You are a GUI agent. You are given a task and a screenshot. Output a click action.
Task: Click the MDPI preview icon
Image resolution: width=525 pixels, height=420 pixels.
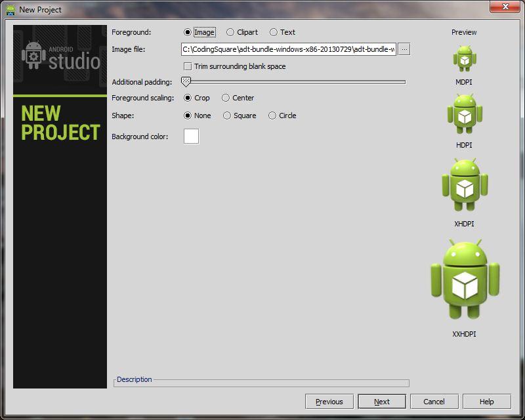click(465, 58)
